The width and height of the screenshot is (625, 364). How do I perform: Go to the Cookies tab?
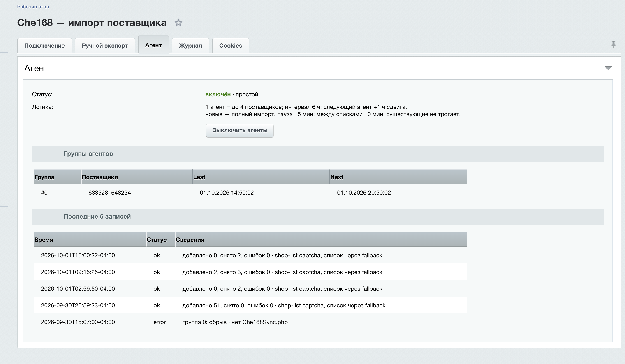coord(230,46)
